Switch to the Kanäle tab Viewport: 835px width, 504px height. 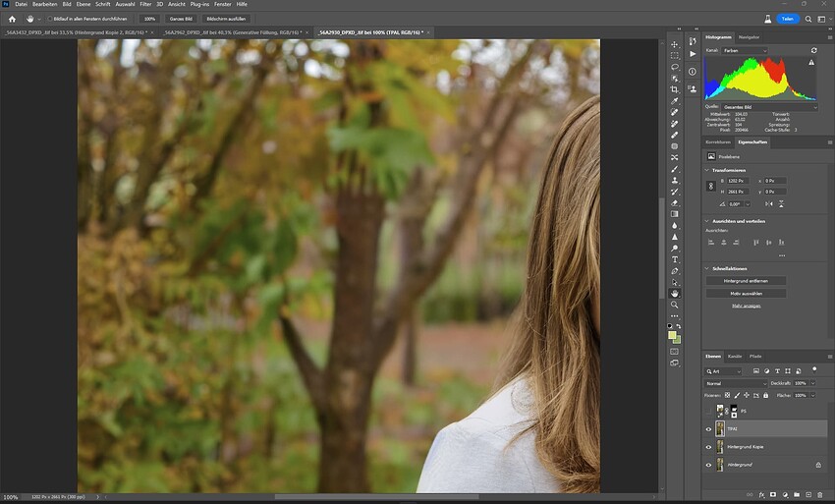tap(735, 356)
